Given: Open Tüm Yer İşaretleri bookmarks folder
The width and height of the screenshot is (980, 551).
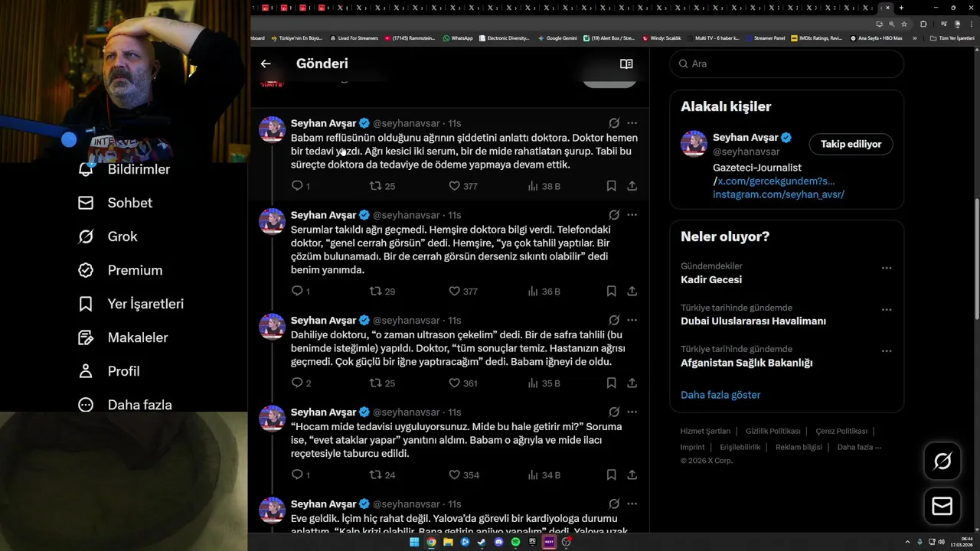Looking at the screenshot, I should (952, 37).
